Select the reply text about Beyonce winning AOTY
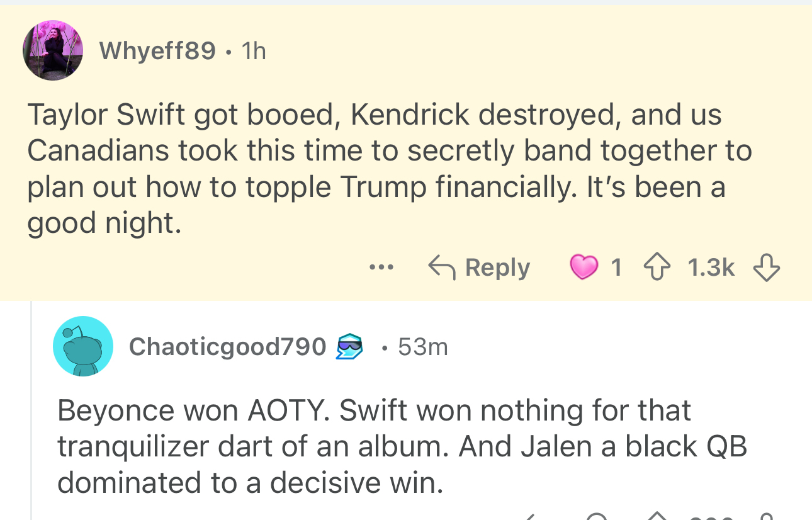 pos(403,446)
